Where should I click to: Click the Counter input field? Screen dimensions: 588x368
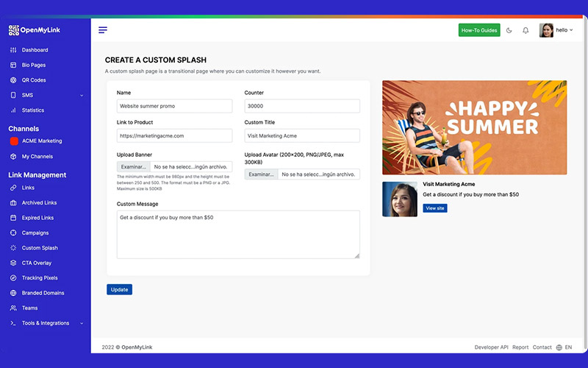[x=302, y=106]
